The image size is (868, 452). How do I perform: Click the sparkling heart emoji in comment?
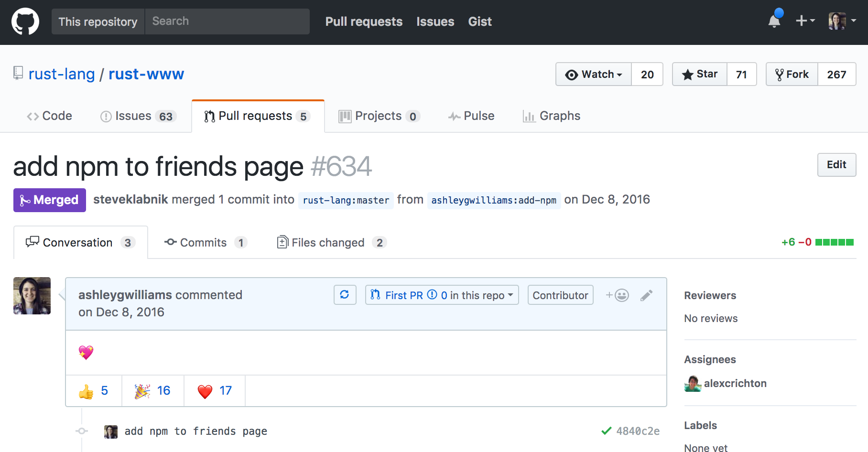86,353
